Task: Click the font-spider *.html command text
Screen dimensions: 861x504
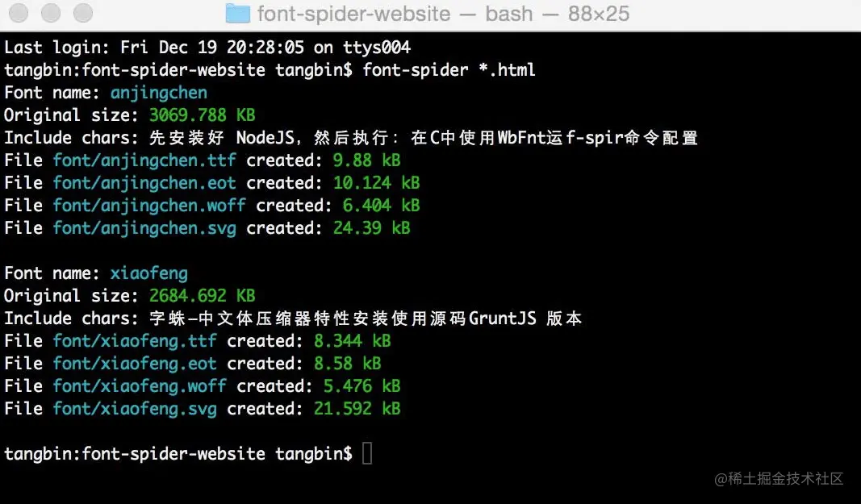Action: (x=449, y=69)
